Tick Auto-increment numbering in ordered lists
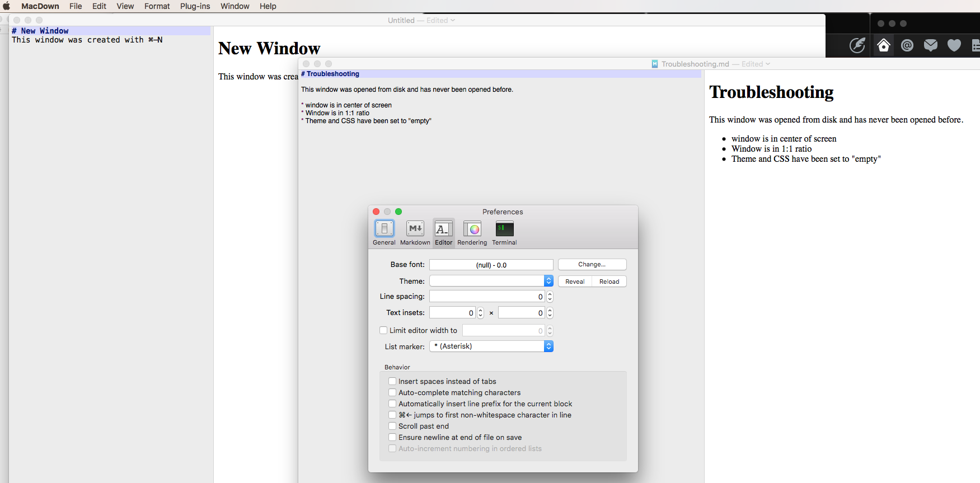This screenshot has height=483, width=980. click(x=392, y=448)
